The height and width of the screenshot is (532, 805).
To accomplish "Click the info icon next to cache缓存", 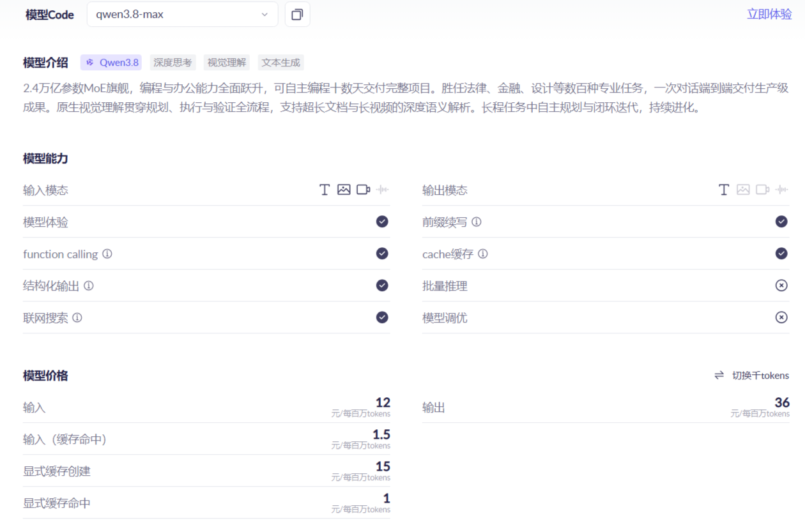I will click(x=483, y=254).
